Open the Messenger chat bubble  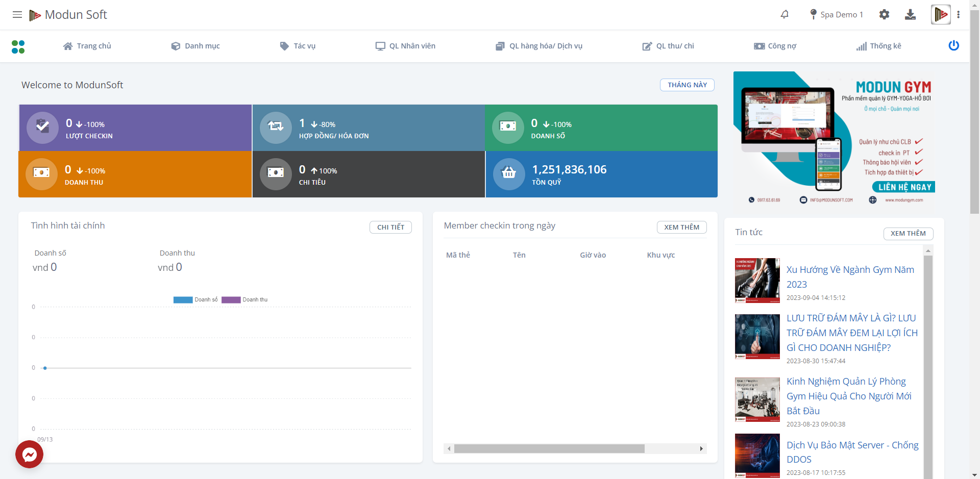[30, 454]
